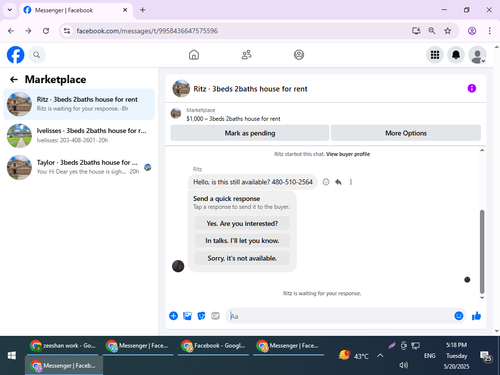Open Facebook home via logo
500x375 pixels.
tap(16, 55)
